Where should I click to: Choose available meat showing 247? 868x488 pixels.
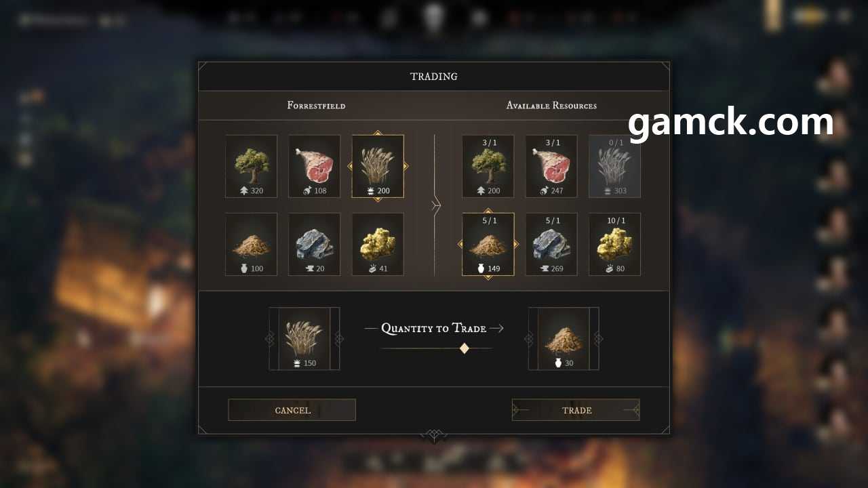(551, 166)
